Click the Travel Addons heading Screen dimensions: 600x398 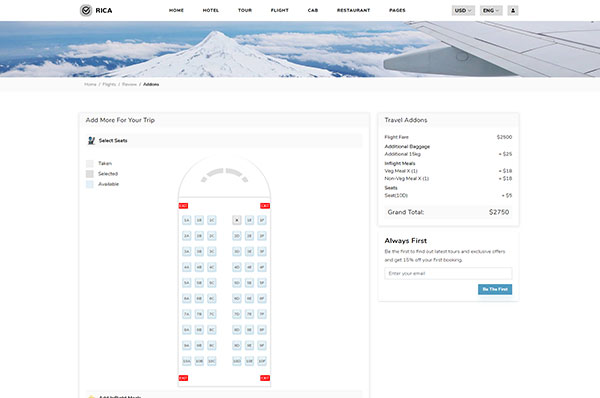[406, 120]
